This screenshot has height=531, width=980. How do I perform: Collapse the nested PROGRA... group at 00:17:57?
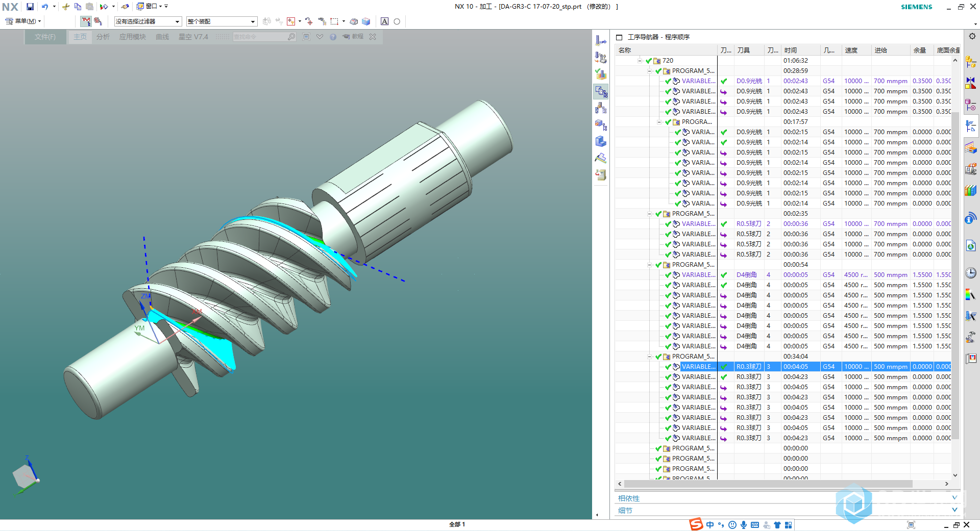659,122
